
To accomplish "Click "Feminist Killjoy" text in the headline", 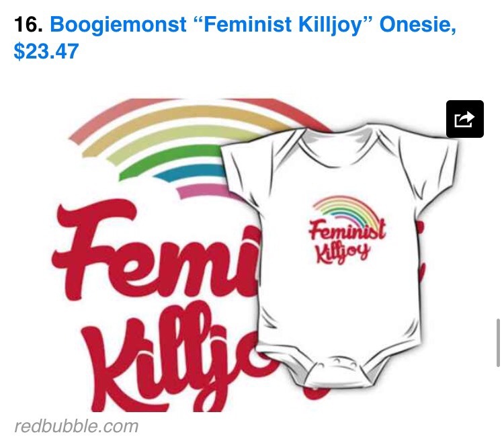I will tap(284, 25).
